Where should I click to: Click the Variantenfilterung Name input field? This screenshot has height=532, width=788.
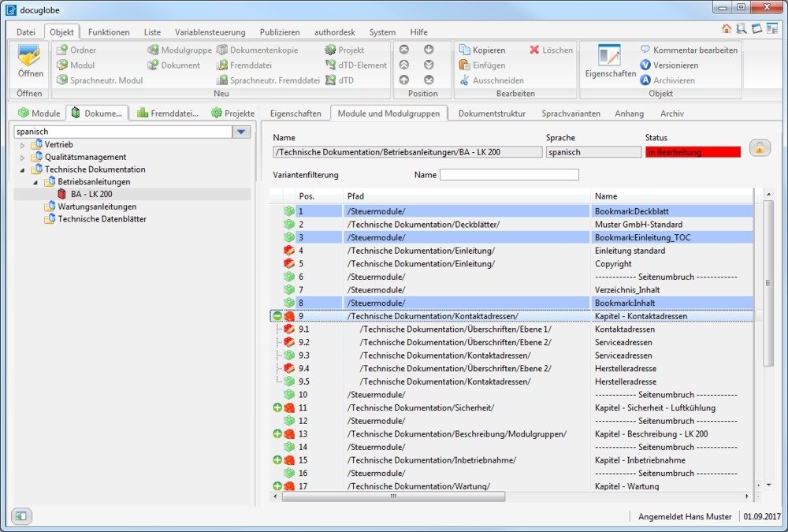point(509,175)
